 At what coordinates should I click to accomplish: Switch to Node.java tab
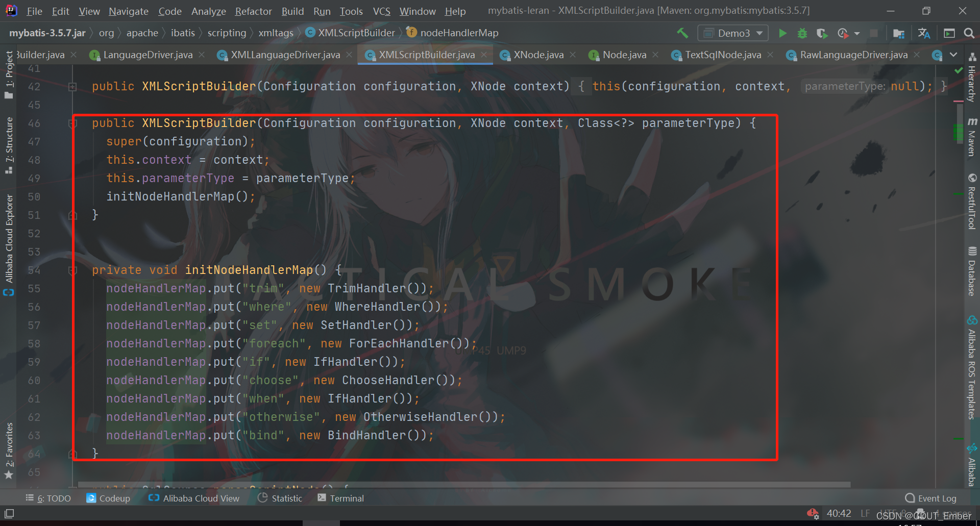(624, 55)
